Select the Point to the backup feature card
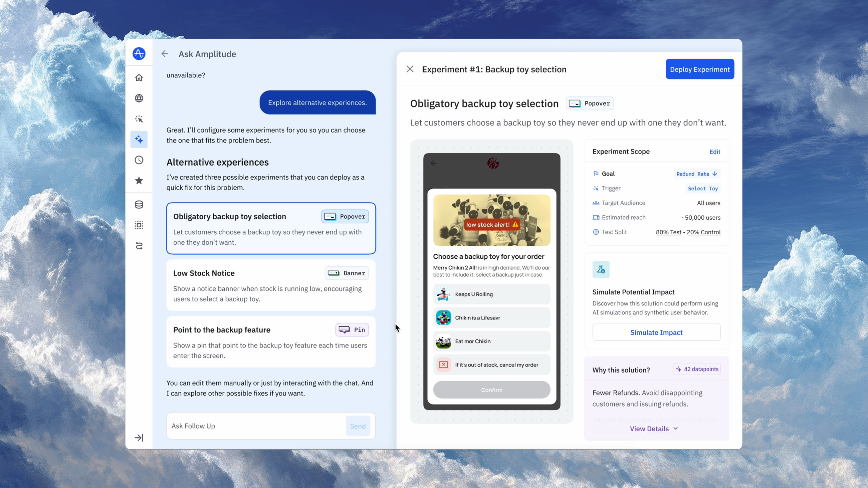The image size is (868, 488). tap(271, 341)
